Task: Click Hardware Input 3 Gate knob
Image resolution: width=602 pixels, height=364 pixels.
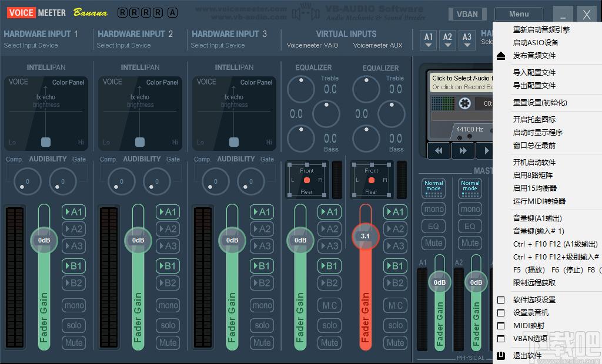Action: (250, 181)
